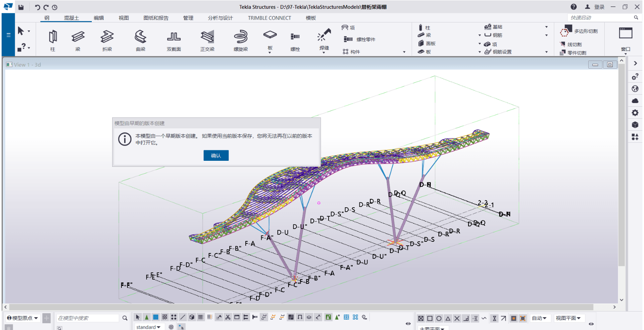
Task: Open the 混凝土 ribbon tab
Action: pyautogui.click(x=71, y=18)
